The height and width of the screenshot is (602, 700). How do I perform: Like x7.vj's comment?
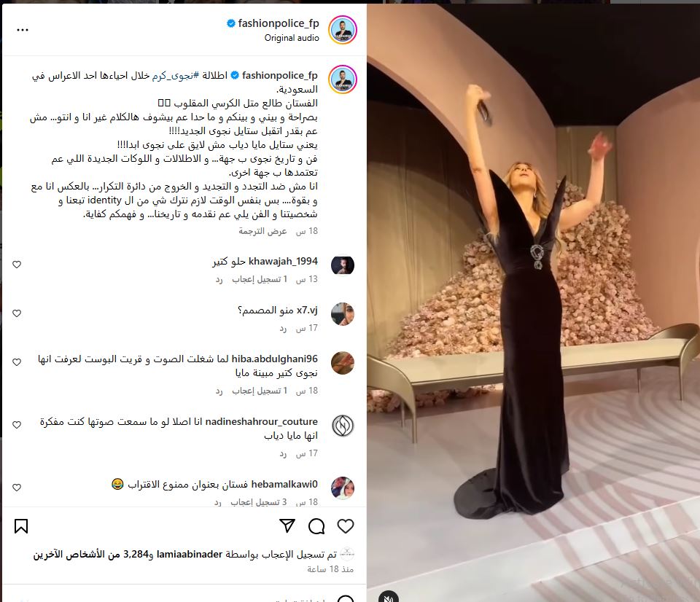coord(17,313)
